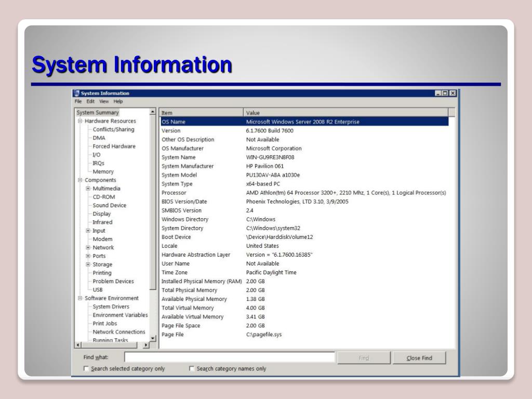The width and height of the screenshot is (532, 399).
Task: Select the System Name row
Action: pyautogui.click(x=304, y=157)
